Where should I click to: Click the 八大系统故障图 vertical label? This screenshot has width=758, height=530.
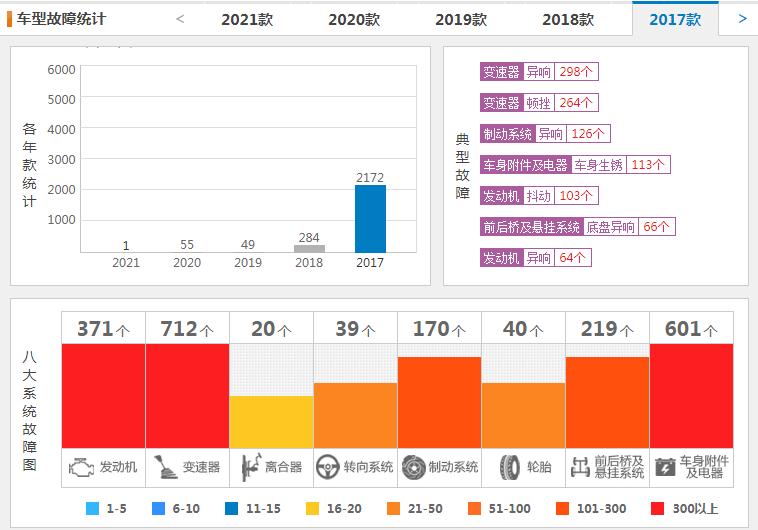[x=29, y=411]
